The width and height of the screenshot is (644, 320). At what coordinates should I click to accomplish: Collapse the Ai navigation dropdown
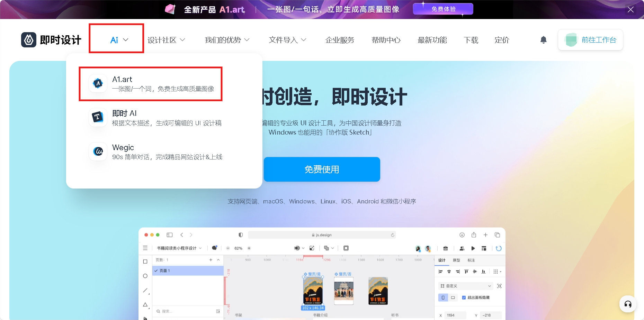(119, 40)
